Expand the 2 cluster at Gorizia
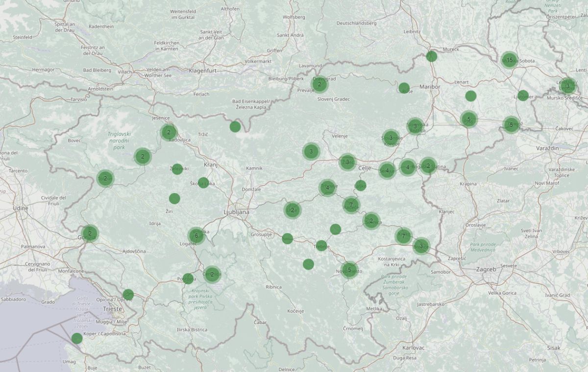 (x=90, y=233)
